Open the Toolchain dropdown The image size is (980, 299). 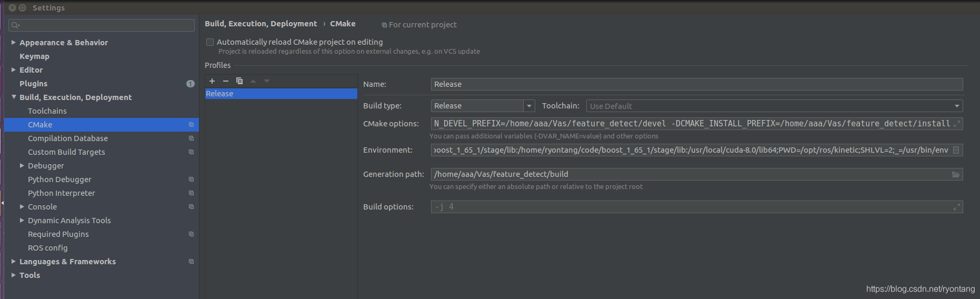point(775,106)
